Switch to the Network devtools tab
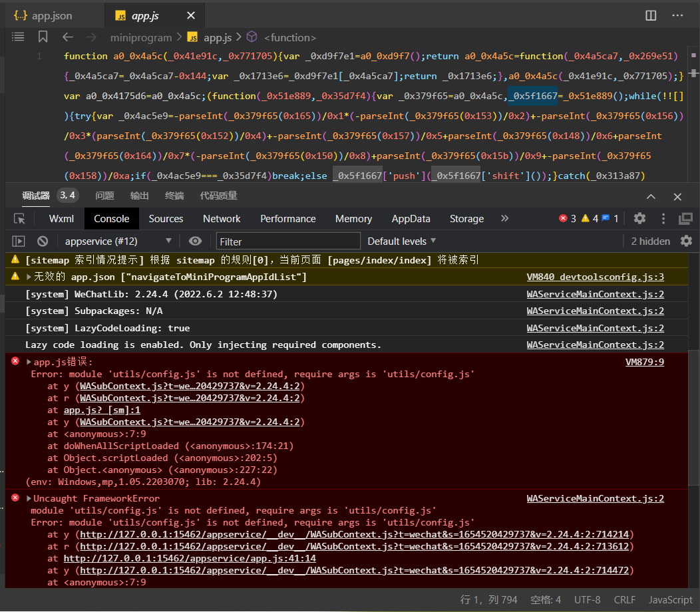Image resolution: width=700 pixels, height=612 pixels. click(222, 219)
